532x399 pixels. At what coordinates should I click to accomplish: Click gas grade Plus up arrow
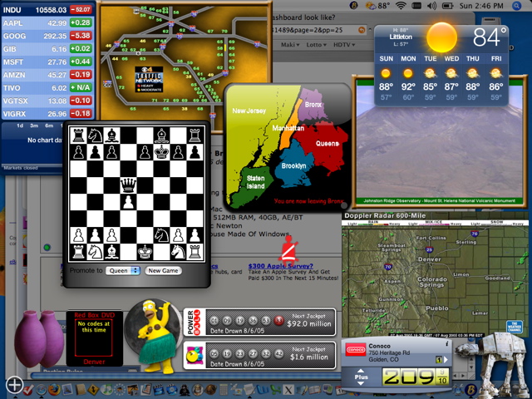[x=361, y=371]
